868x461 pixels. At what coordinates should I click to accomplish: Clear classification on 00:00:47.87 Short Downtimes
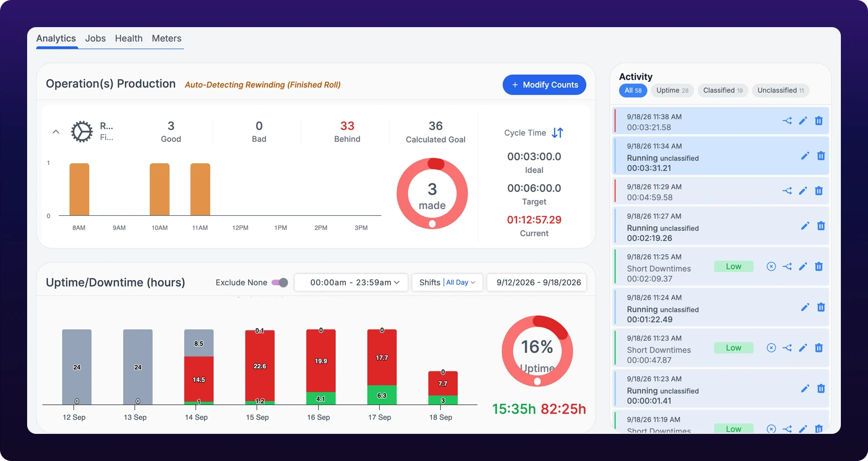(x=771, y=348)
